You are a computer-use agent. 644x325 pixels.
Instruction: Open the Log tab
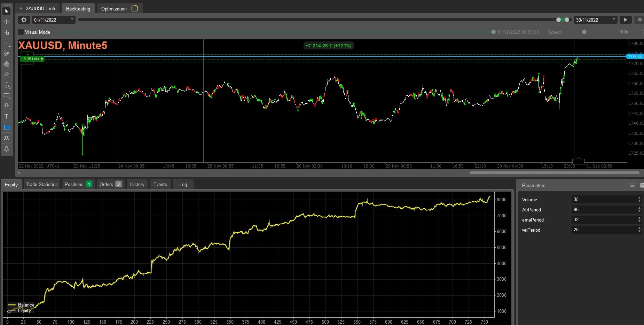[x=183, y=184]
